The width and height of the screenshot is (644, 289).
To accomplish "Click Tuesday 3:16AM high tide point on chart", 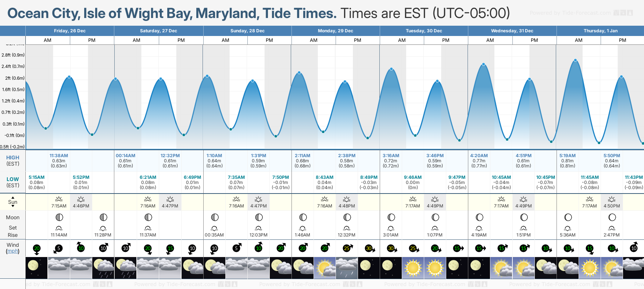I will click(391, 69).
